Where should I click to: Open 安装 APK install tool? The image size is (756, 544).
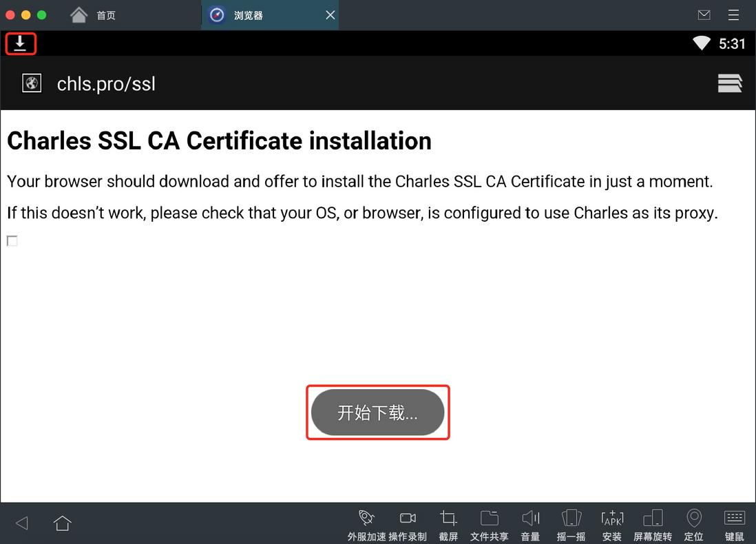(612, 525)
